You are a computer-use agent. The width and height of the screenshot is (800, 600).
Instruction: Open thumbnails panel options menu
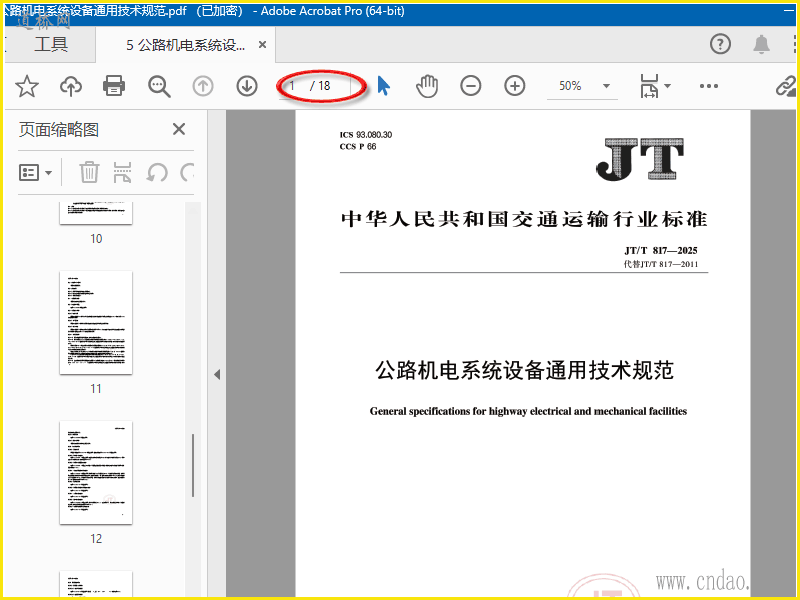[x=35, y=172]
